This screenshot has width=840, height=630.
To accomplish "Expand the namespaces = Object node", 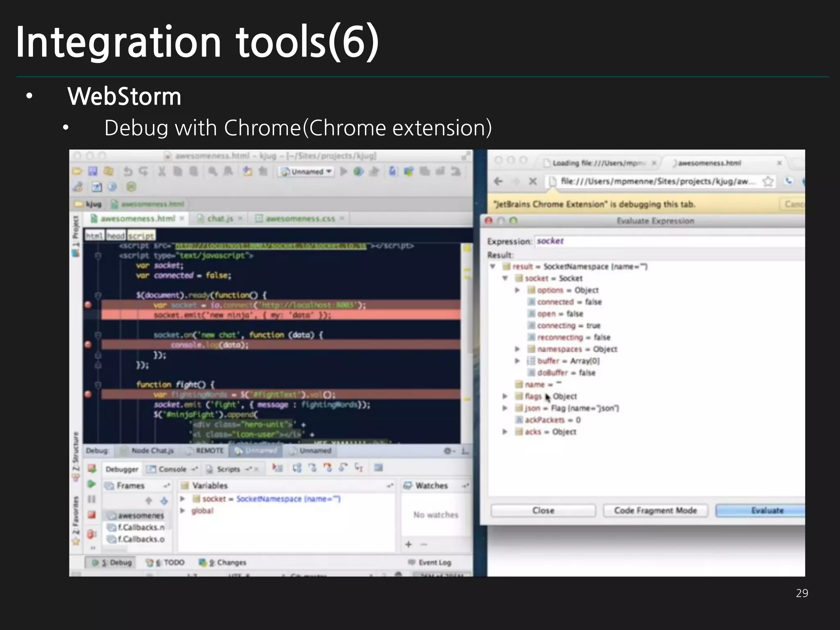I will coord(518,349).
